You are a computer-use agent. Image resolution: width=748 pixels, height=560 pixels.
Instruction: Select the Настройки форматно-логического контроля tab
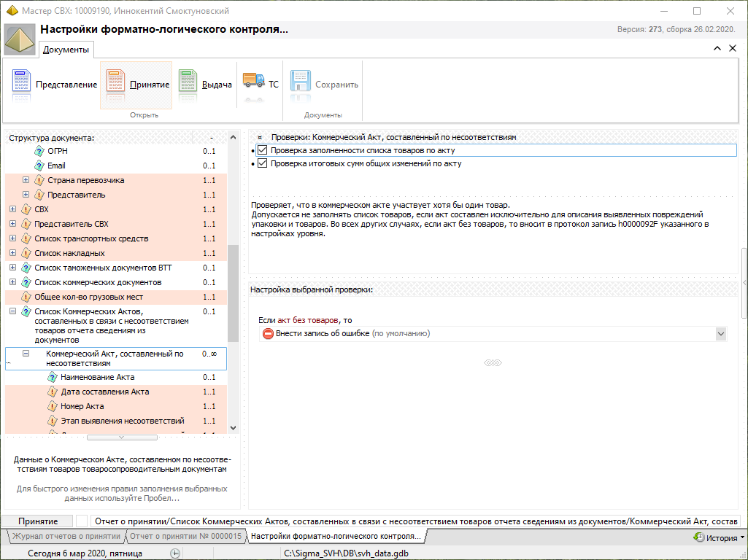(x=336, y=536)
